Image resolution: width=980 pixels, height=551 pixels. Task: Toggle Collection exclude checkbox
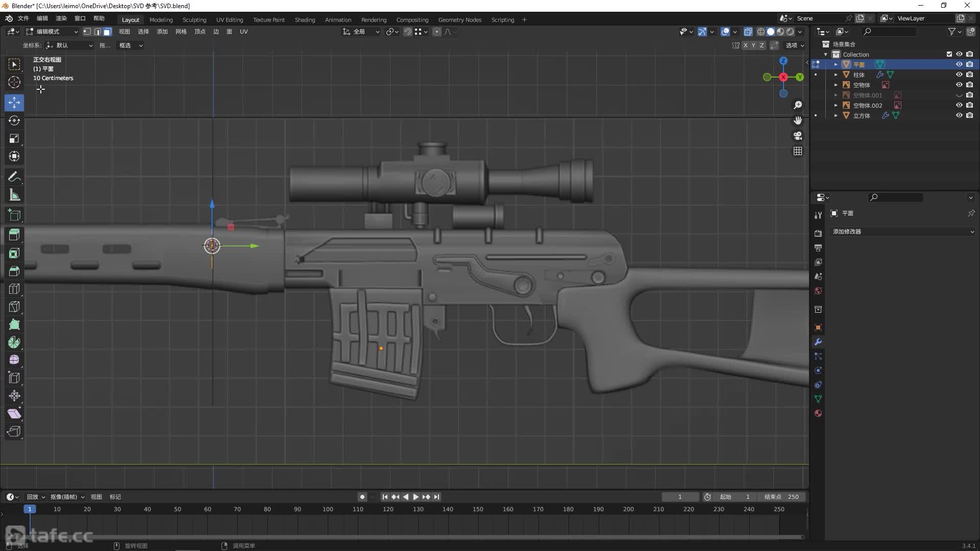click(x=949, y=54)
